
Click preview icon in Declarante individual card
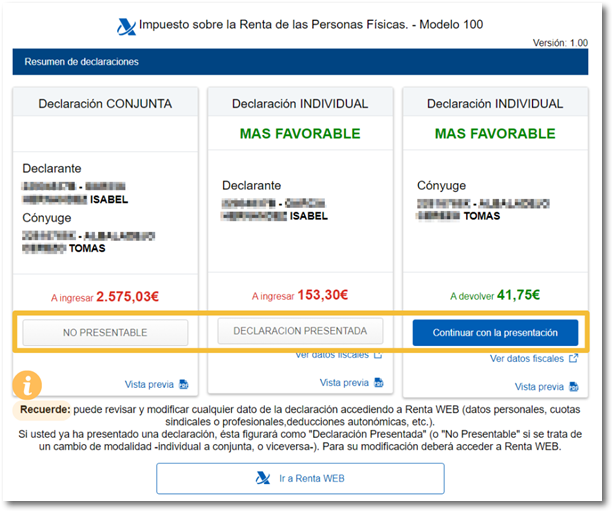point(378,383)
